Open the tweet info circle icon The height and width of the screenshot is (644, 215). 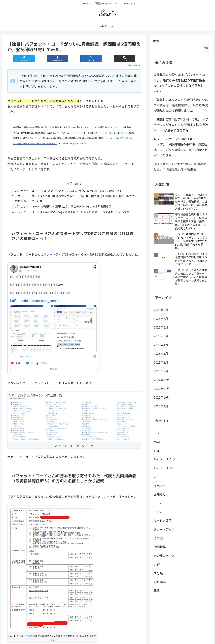(95, 356)
